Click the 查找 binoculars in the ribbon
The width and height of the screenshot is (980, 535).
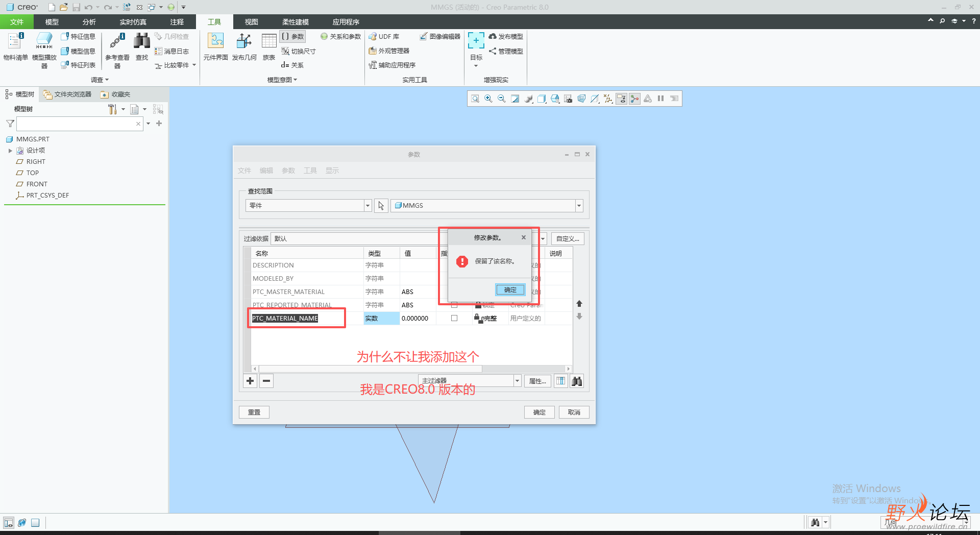[142, 47]
